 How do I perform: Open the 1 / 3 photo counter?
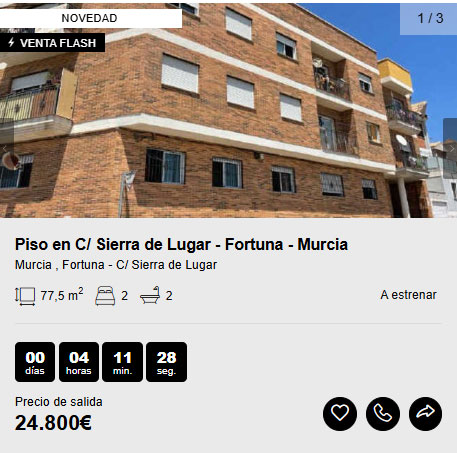(x=428, y=18)
